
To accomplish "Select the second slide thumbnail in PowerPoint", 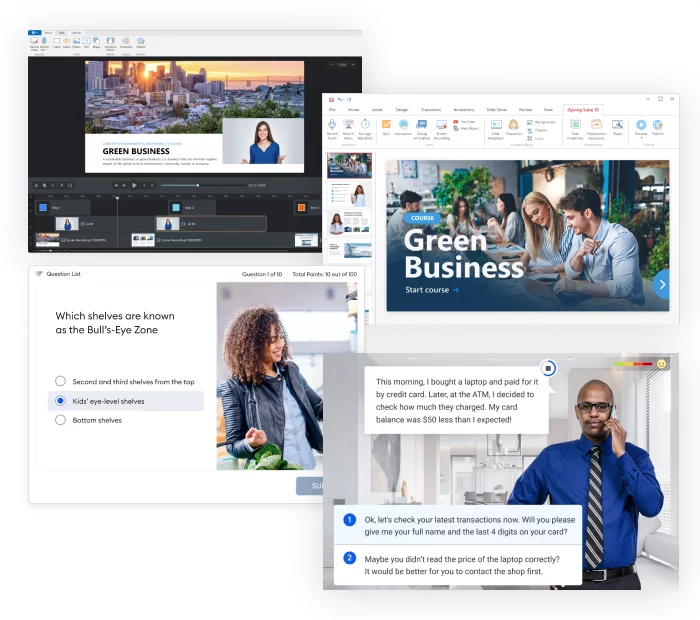I will click(350, 194).
